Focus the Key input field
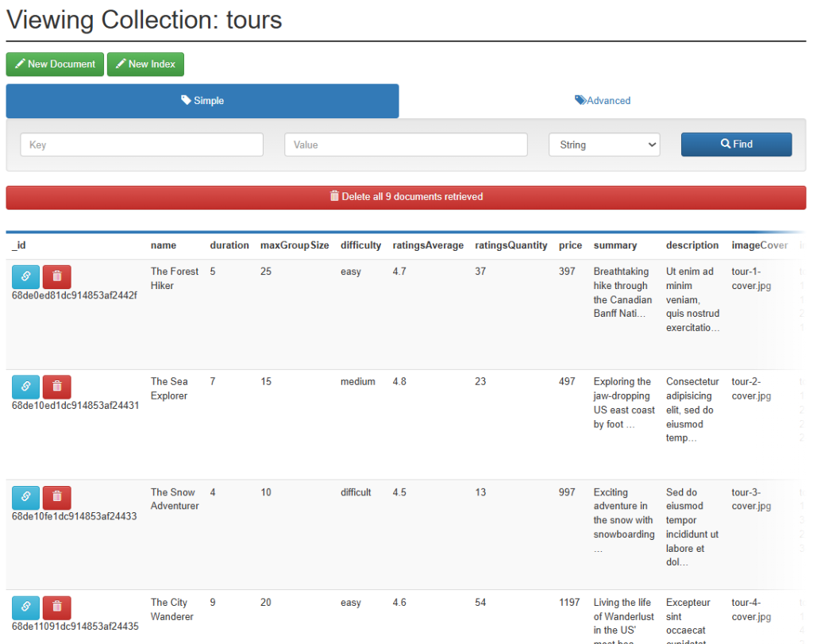The image size is (813, 644). (x=141, y=145)
